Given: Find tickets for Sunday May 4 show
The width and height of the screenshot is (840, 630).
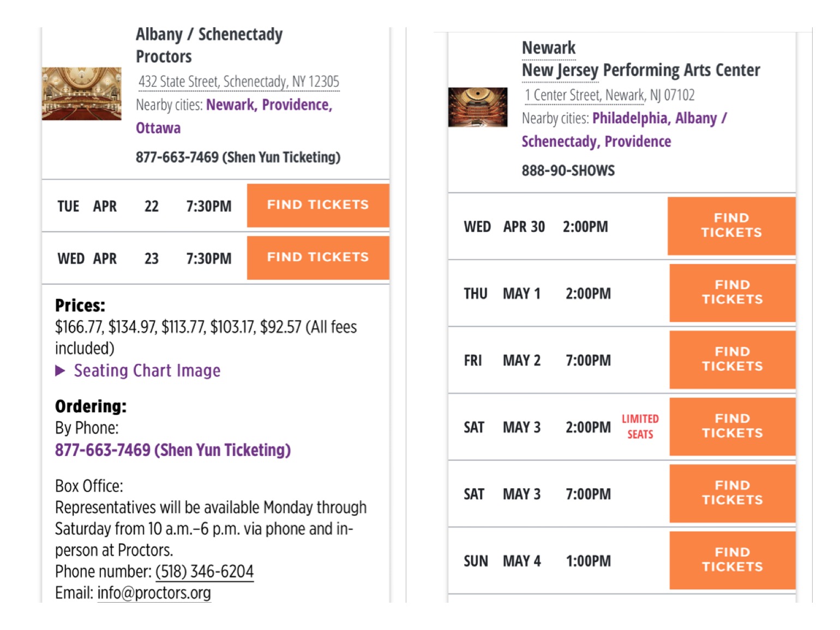Looking at the screenshot, I should pyautogui.click(x=732, y=560).
